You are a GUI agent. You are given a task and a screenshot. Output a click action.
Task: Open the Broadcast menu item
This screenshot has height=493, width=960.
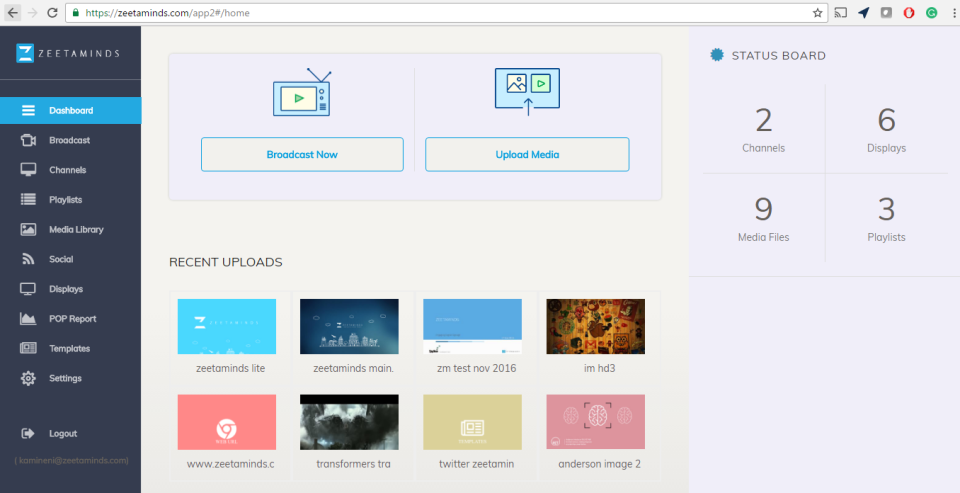[x=70, y=140]
